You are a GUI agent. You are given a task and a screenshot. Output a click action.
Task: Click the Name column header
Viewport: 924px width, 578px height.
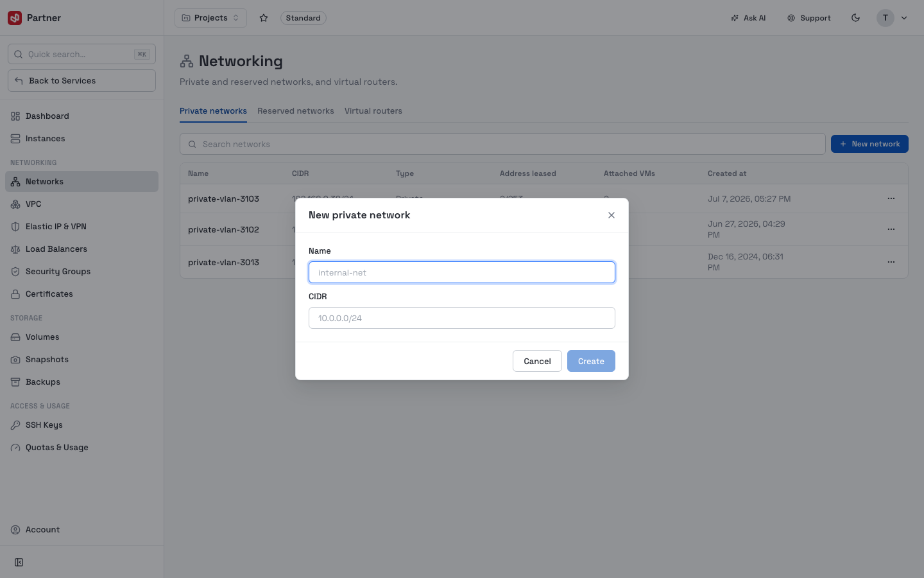[x=198, y=173]
